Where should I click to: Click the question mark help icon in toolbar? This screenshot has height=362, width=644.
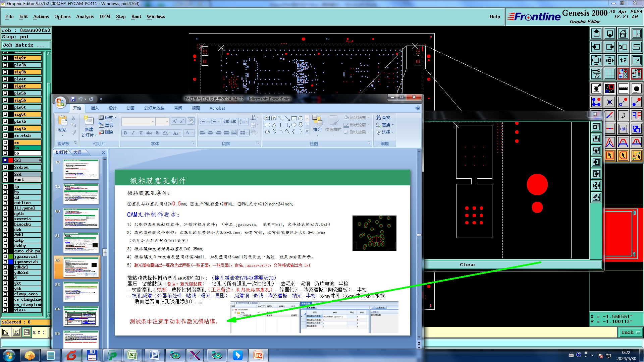(636, 60)
